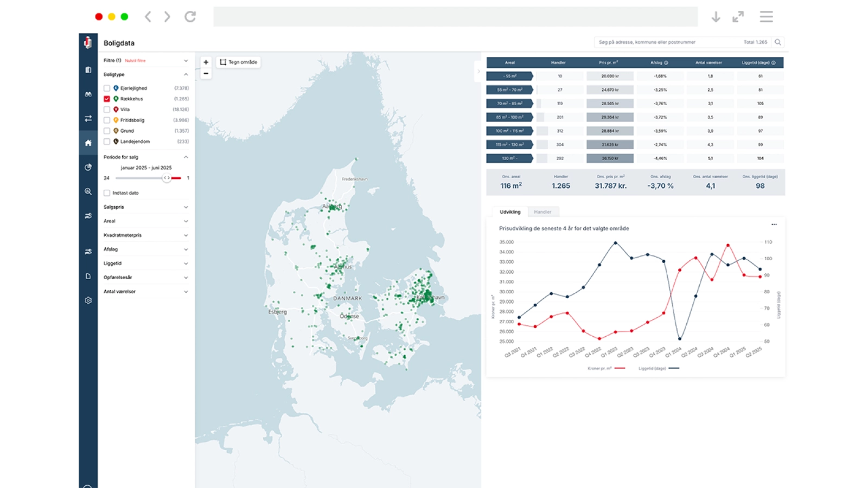
Task: Click the binoculars icon in the sidebar
Action: (88, 94)
